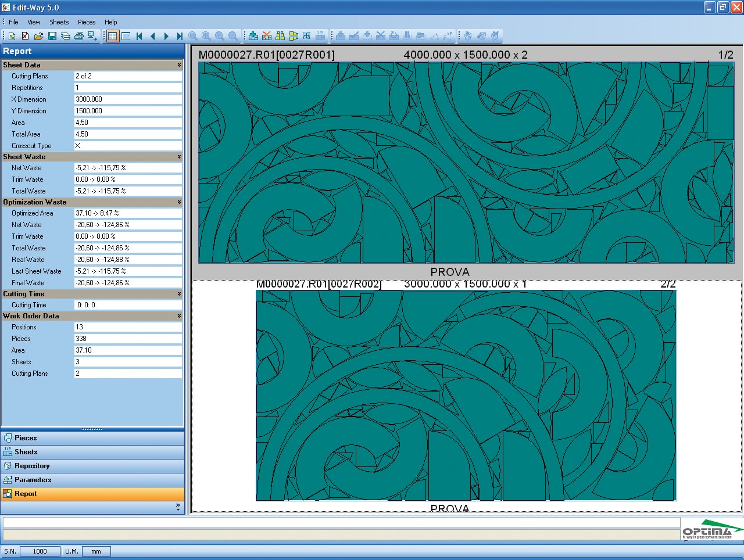Open the View menu

[34, 22]
